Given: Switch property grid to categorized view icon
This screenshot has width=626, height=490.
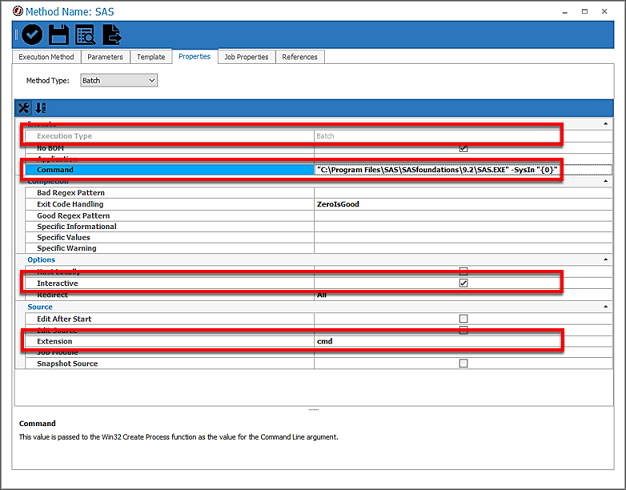Looking at the screenshot, I should (x=24, y=108).
